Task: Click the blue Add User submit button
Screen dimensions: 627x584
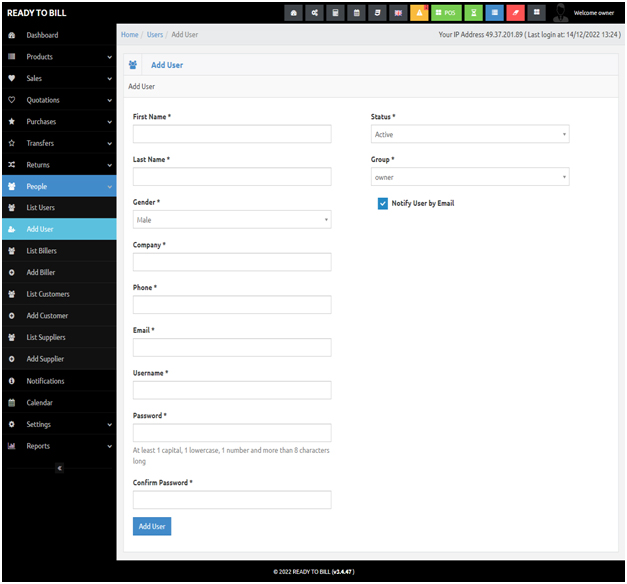Action: click(152, 526)
